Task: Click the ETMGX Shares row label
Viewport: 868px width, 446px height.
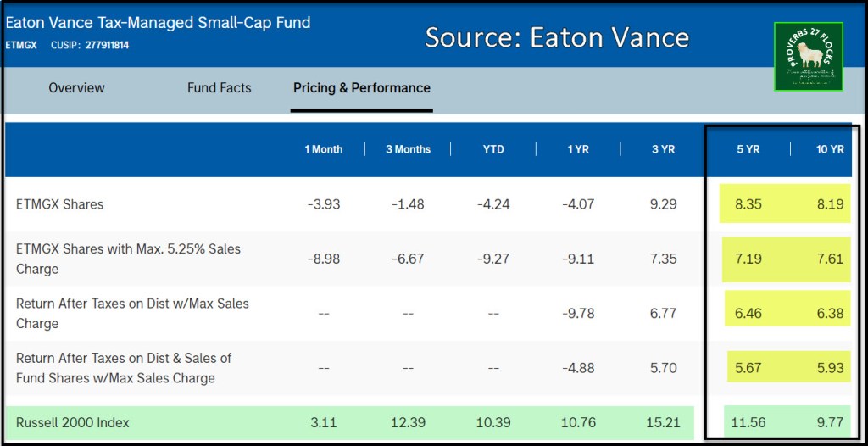Action: 59,204
